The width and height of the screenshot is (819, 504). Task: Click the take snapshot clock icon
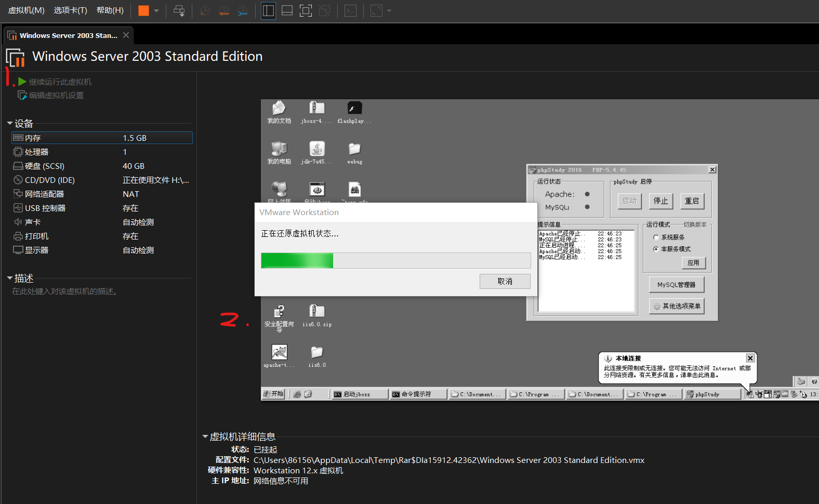coord(205,10)
